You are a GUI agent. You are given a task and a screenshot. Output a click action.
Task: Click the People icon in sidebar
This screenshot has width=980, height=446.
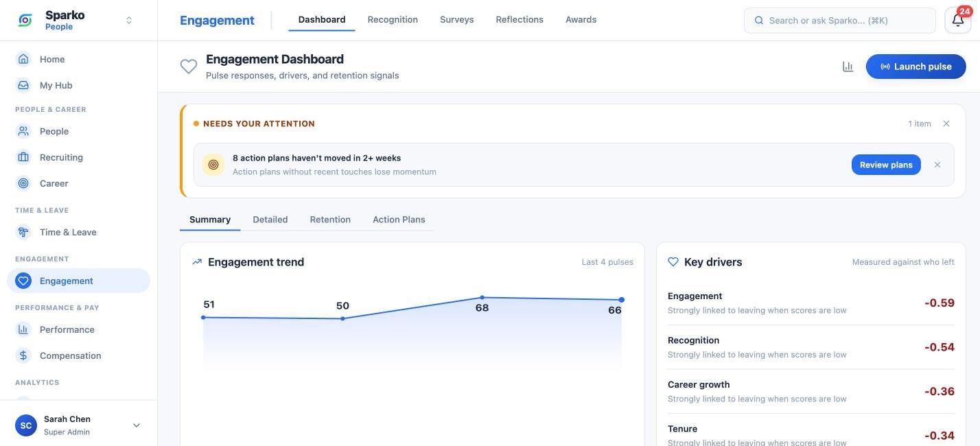pos(23,131)
